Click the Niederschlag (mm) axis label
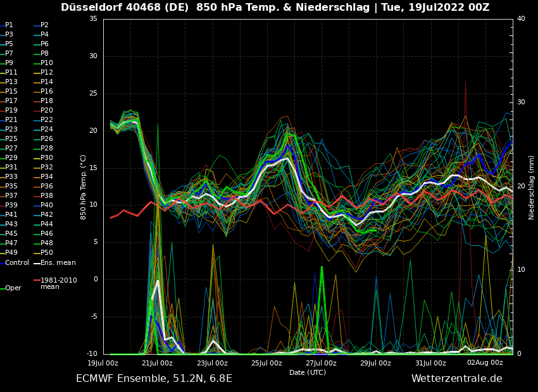 click(532, 187)
